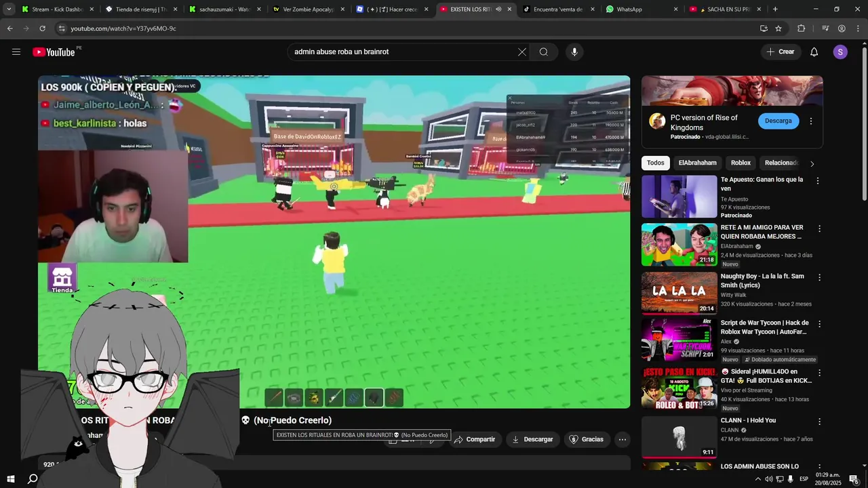Image resolution: width=868 pixels, height=488 pixels.
Task: Reload the current page
Action: pyautogui.click(x=42, y=28)
